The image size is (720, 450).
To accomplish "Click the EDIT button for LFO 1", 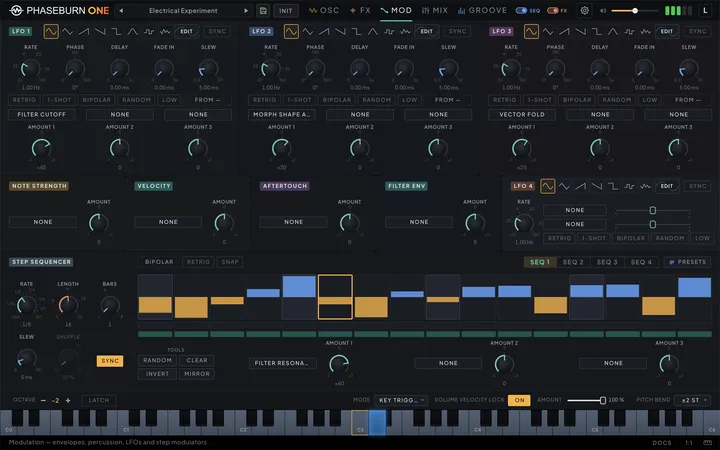I will (186, 32).
